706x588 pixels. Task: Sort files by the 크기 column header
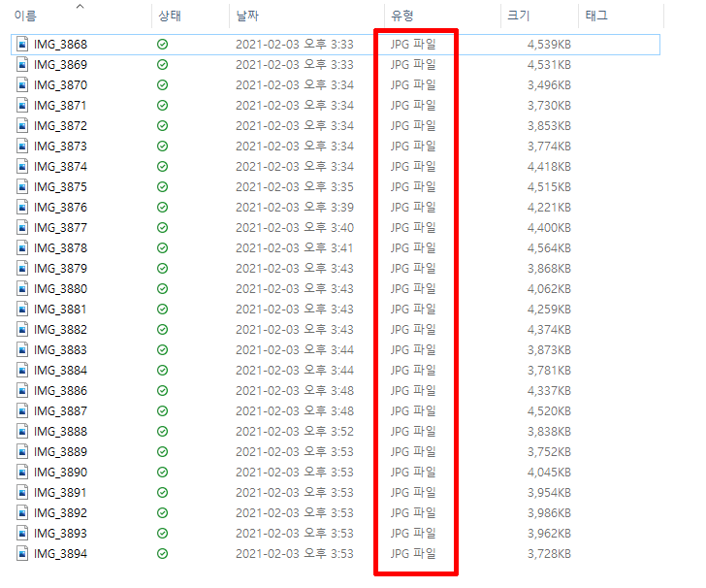pos(519,16)
